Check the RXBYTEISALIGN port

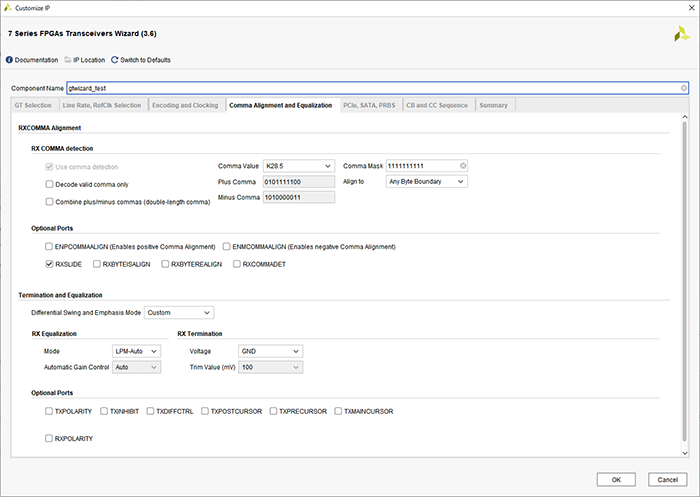pyautogui.click(x=96, y=264)
